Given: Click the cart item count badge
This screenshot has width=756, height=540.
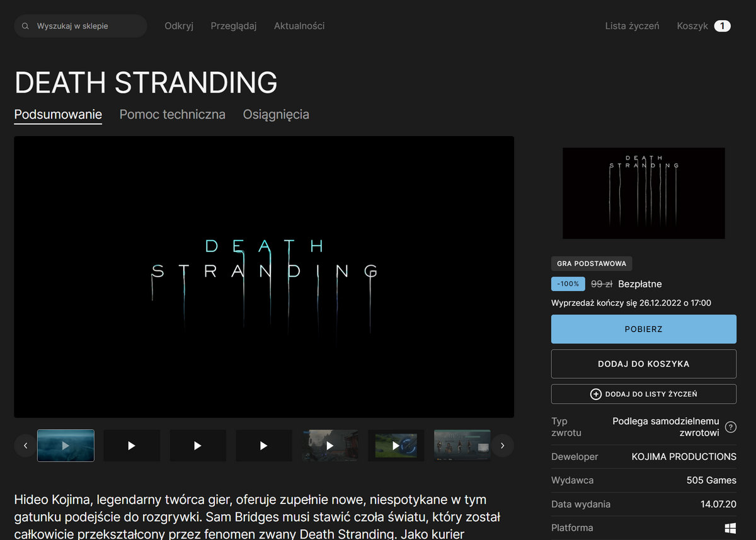Looking at the screenshot, I should tap(722, 26).
